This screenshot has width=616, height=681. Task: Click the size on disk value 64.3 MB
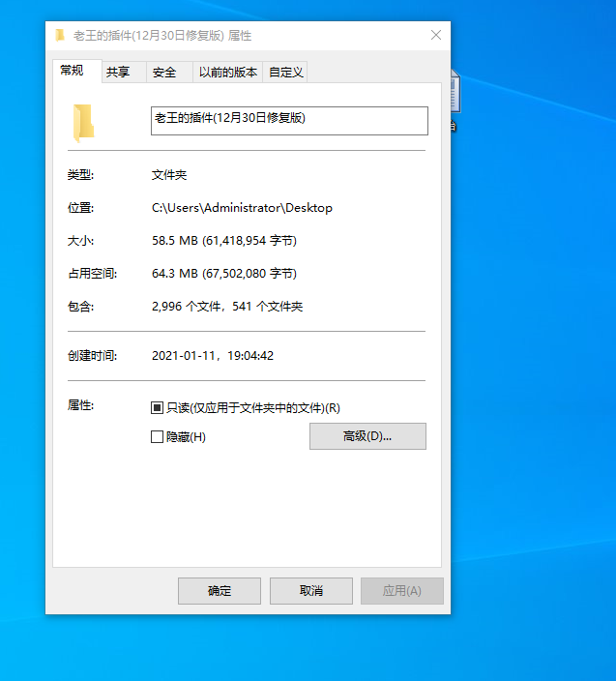pos(174,274)
